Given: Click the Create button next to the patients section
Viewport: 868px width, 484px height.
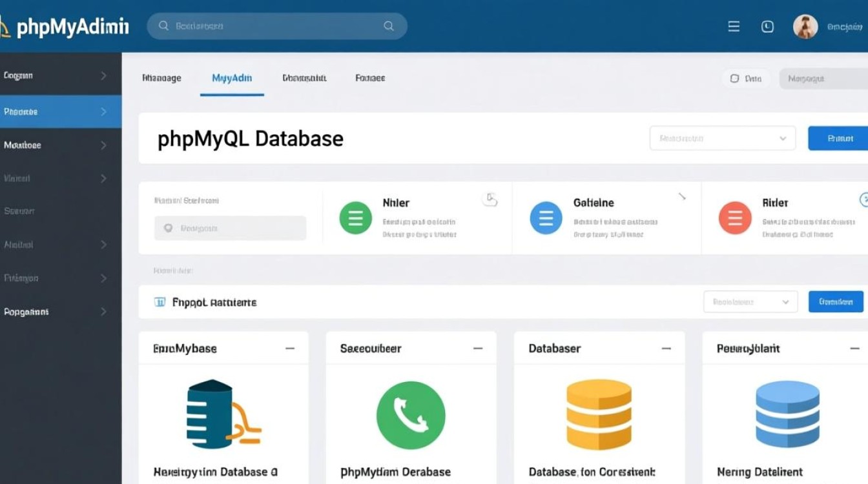Looking at the screenshot, I should 836,301.
